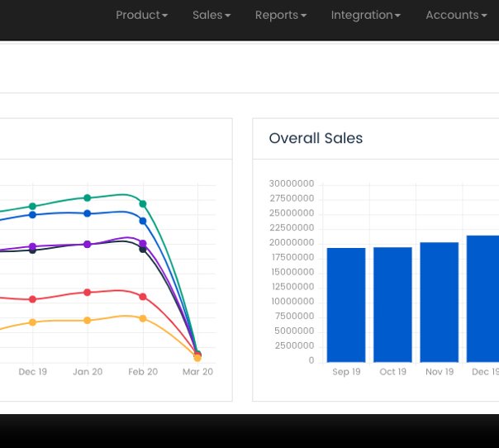499x448 pixels.
Task: Select the blue data point at Feb 20
Action: point(143,221)
